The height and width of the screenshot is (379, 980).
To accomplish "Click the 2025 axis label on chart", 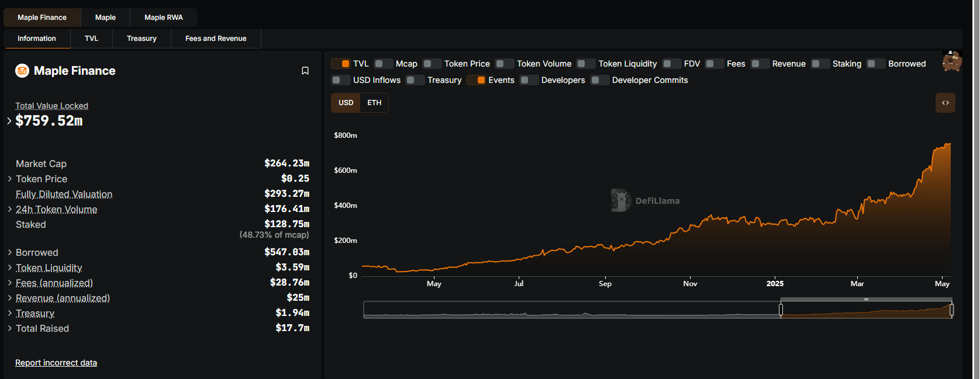I will tap(775, 284).
